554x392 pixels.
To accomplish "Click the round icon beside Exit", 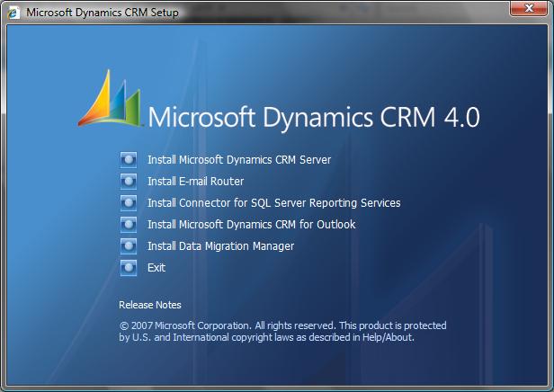I will 129,268.
